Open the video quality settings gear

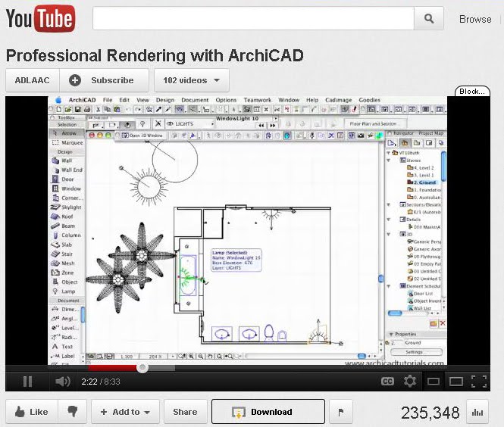[x=410, y=381]
